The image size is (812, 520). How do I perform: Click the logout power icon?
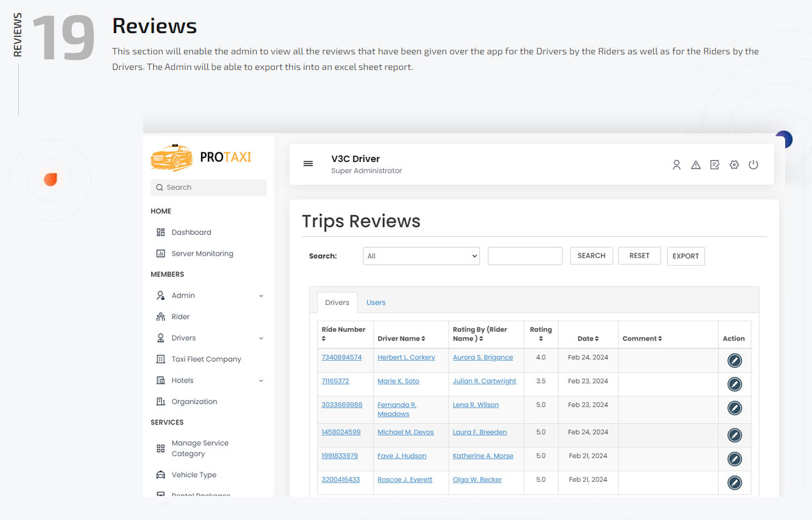click(x=753, y=164)
